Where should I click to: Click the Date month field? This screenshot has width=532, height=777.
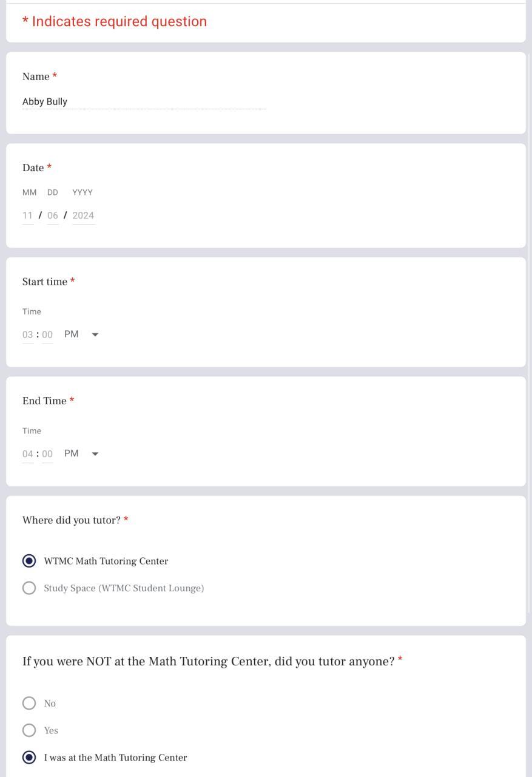(28, 215)
